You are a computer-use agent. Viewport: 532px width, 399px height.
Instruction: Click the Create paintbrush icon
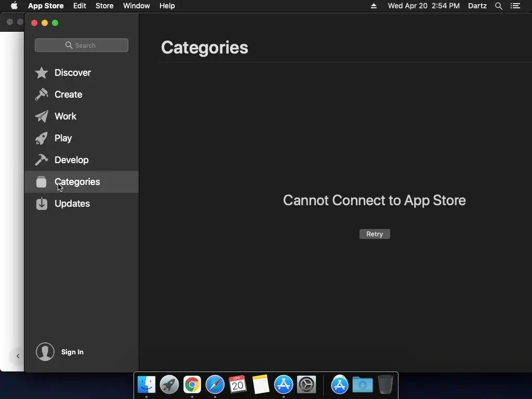coord(42,95)
